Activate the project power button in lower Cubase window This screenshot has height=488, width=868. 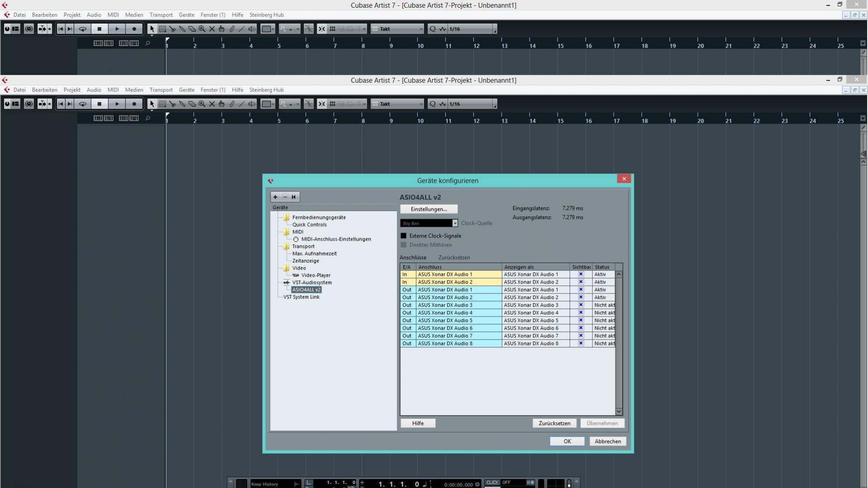point(7,104)
